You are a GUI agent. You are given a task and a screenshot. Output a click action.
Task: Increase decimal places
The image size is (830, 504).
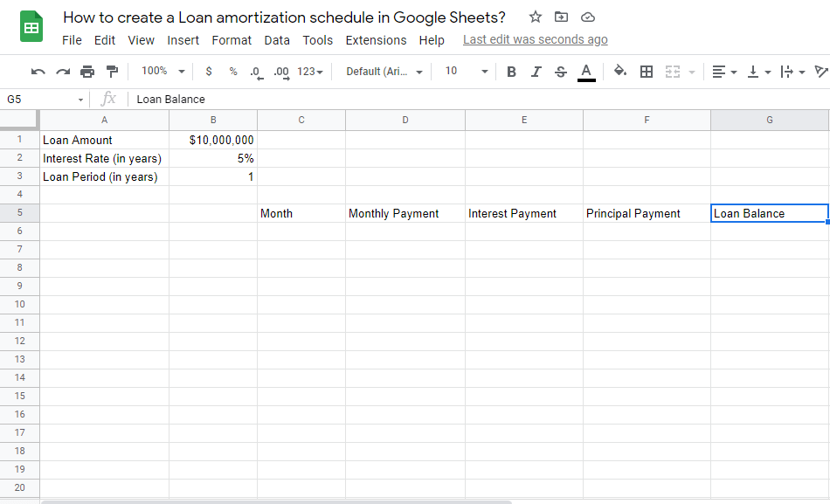281,72
